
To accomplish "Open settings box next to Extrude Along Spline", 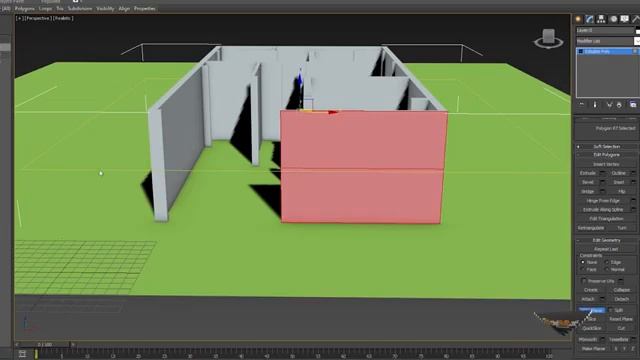I will tap(633, 209).
